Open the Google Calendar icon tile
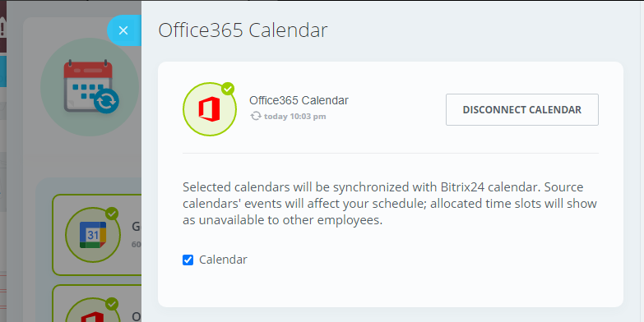The image size is (644, 322). pyautogui.click(x=93, y=234)
